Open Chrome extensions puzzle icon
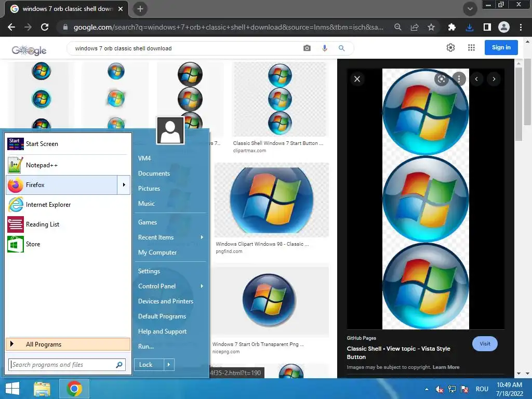 pos(451,27)
